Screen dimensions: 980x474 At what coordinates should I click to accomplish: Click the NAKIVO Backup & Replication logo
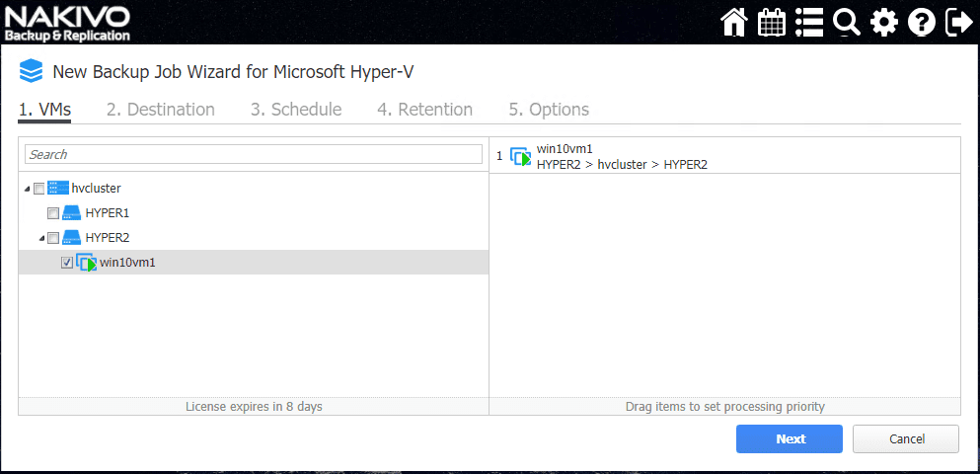tap(67, 23)
